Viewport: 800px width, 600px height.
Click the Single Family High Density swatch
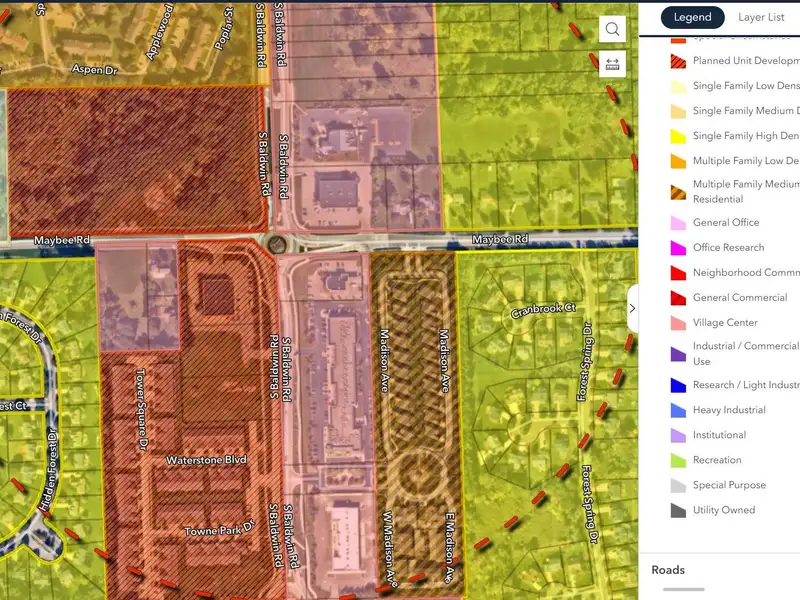pos(677,136)
